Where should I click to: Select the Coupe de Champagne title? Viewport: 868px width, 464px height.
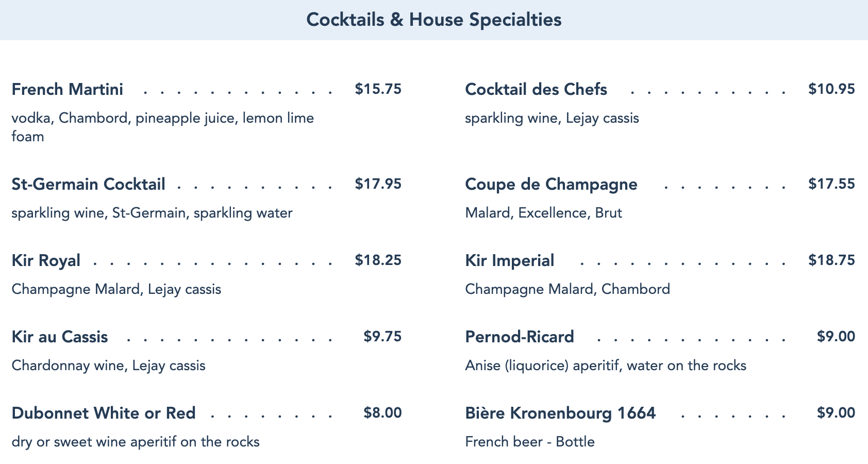pyautogui.click(x=551, y=184)
